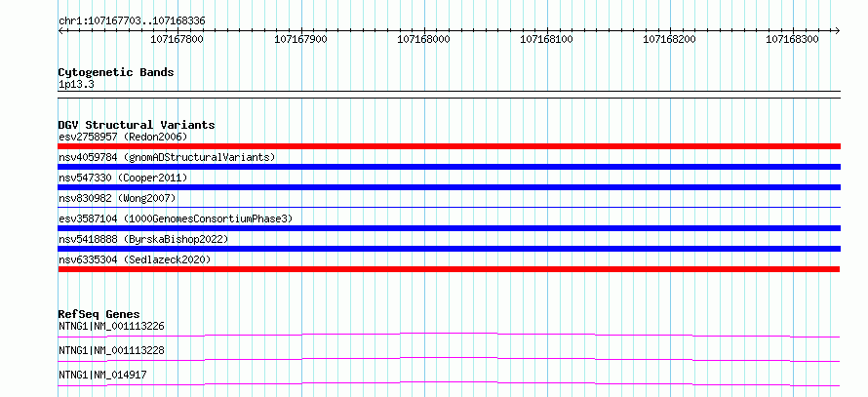Click the chr1:107167703..107168336 coordinate label
This screenshot has height=397, width=868.
click(132, 21)
